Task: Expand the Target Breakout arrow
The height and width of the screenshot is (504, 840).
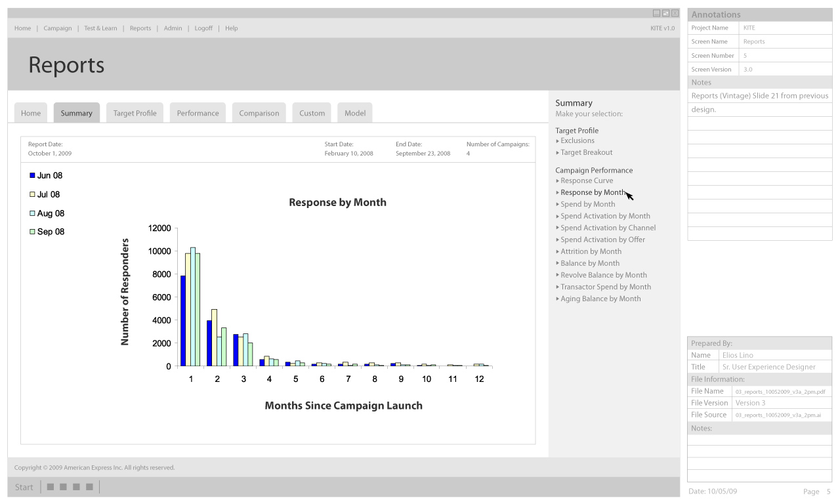Action: pos(558,153)
